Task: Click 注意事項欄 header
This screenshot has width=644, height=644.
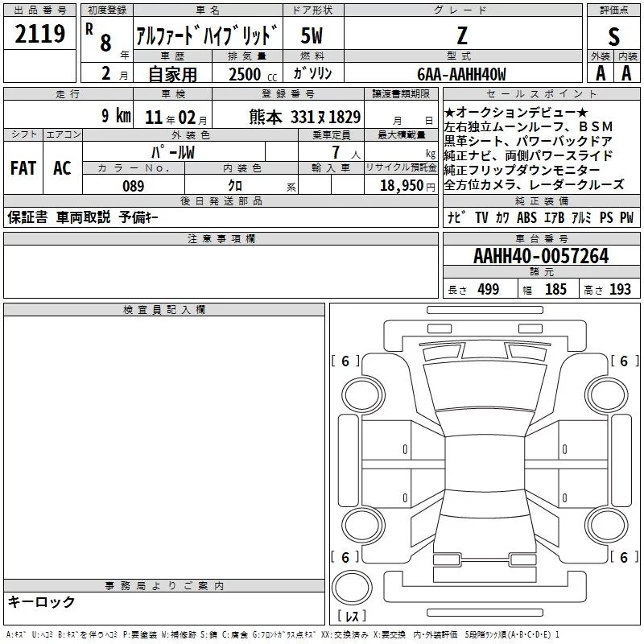Action: (221, 238)
